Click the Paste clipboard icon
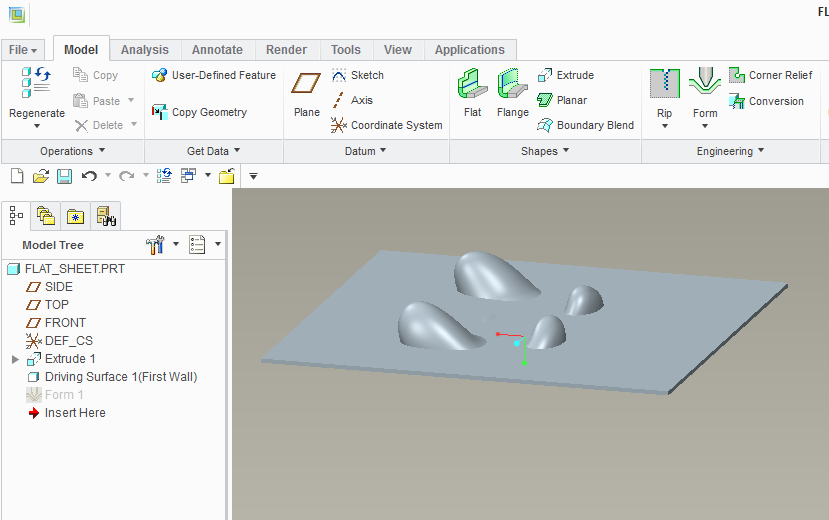Screen dimensions: 829x520 (80, 100)
